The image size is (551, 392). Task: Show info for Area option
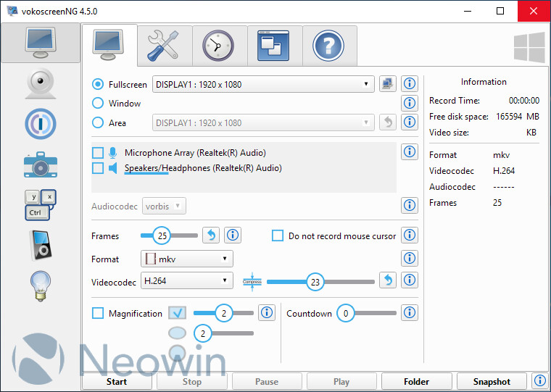[x=410, y=122]
